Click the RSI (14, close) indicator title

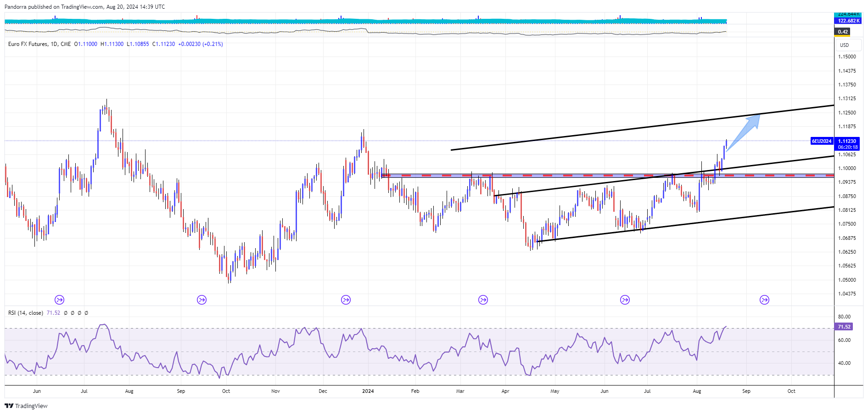pyautogui.click(x=26, y=313)
